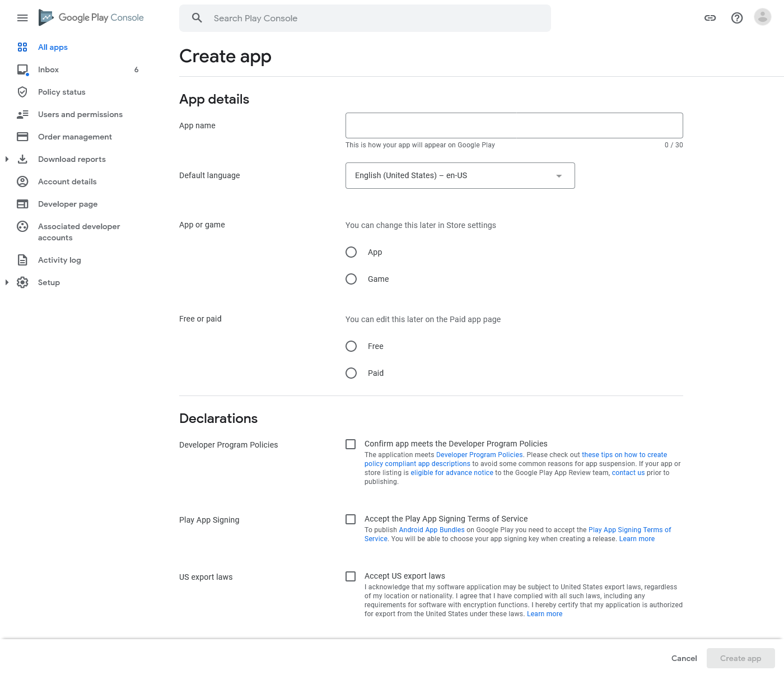Click the copy link icon in header
Screen dimensions: 784x675
710,18
